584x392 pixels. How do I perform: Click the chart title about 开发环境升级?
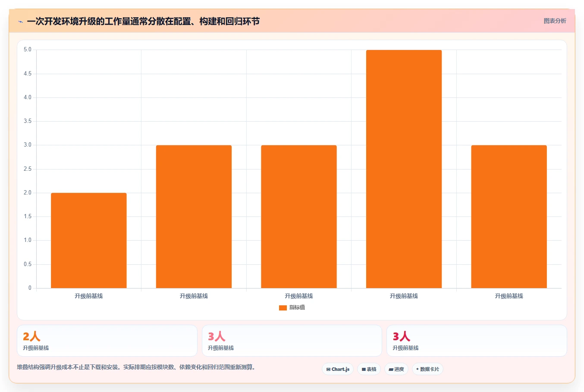(x=143, y=21)
